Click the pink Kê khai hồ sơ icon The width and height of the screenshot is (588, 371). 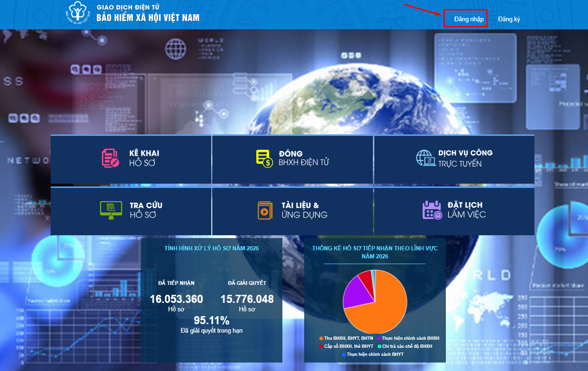pos(110,158)
